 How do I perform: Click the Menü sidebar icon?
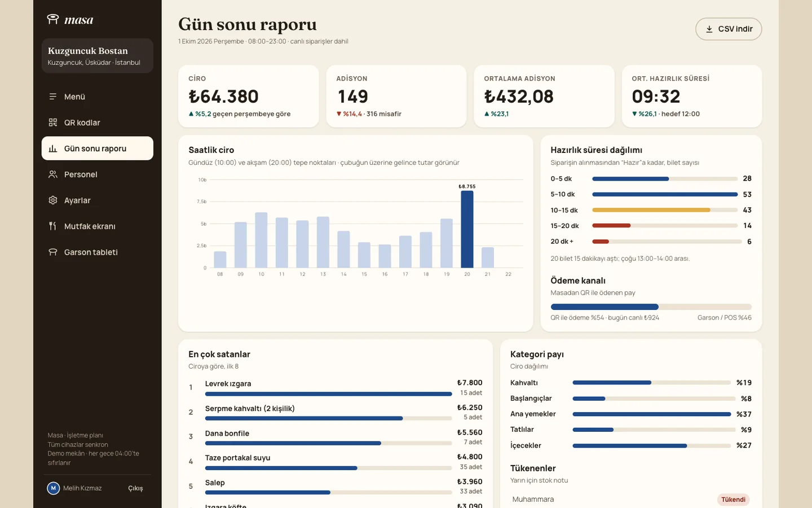click(53, 97)
